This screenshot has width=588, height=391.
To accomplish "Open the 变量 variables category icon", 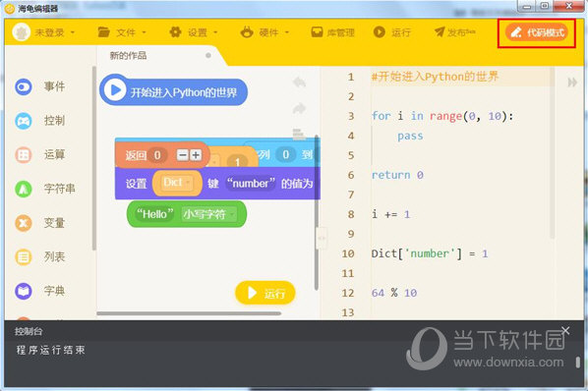I will (24, 223).
